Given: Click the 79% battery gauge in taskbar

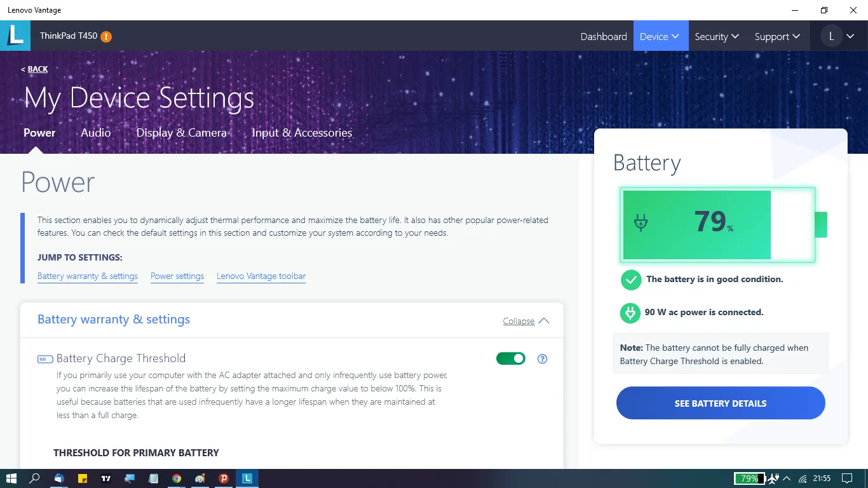Looking at the screenshot, I should coord(749,478).
